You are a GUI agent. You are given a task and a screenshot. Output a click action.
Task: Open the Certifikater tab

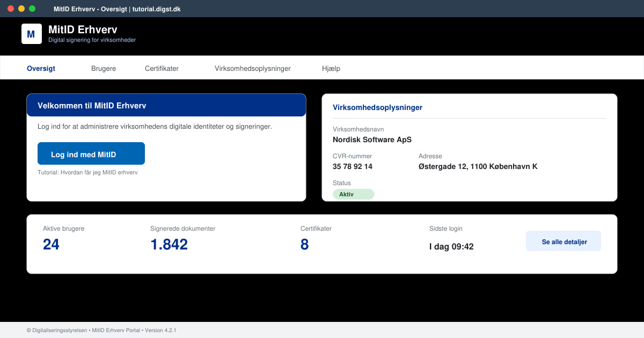tap(162, 69)
